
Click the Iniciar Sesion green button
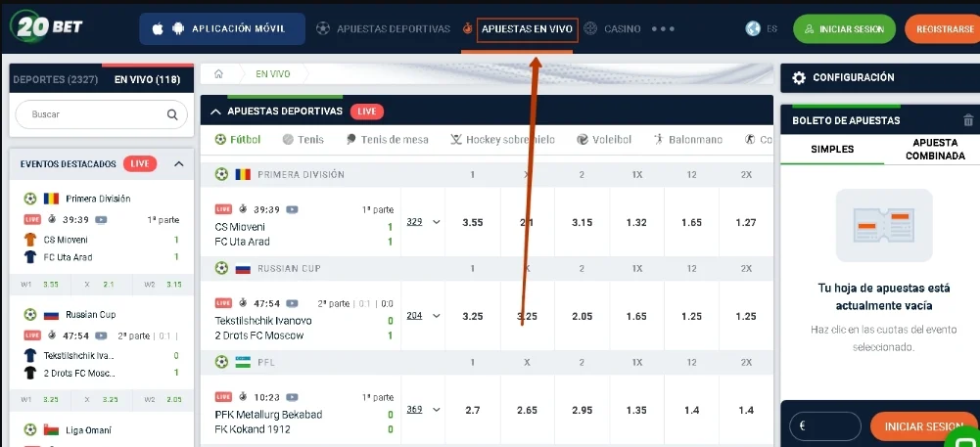point(844,28)
